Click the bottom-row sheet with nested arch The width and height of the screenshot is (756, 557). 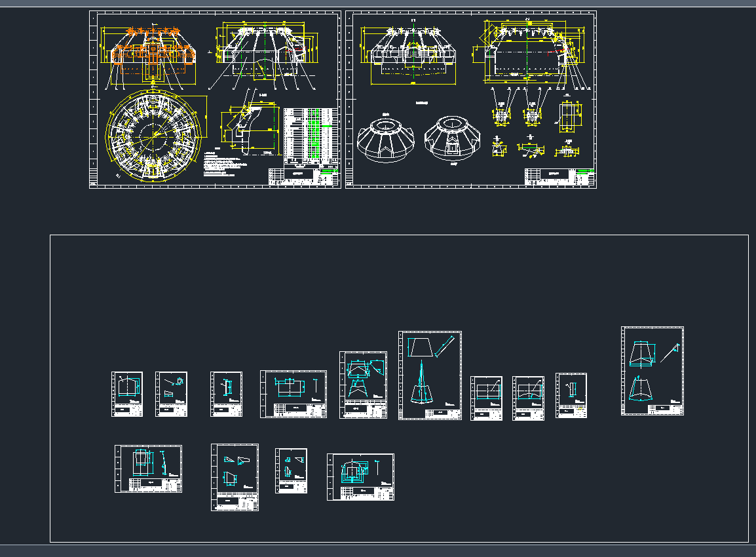pos(360,476)
